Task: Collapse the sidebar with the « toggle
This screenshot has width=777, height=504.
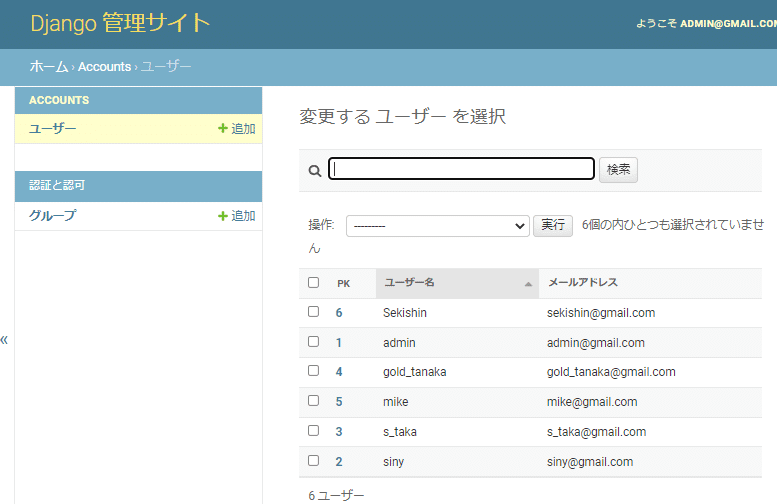Action: (4, 340)
